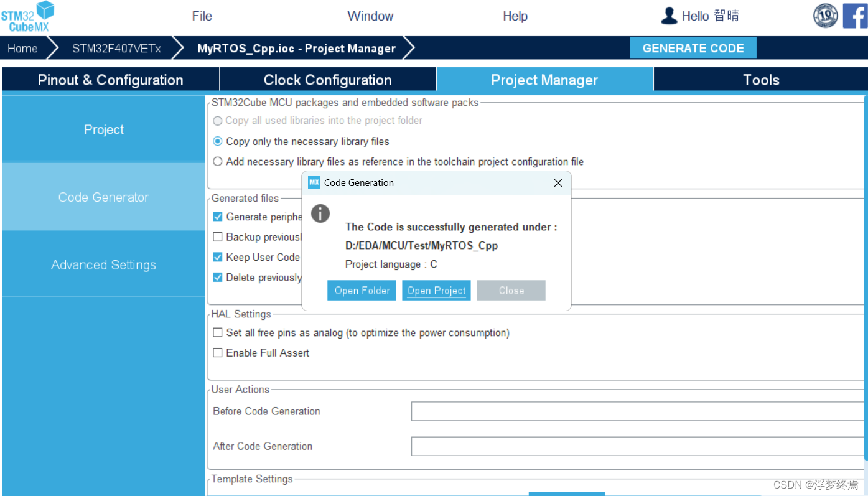
Task: Open the Window menu
Action: tap(370, 16)
